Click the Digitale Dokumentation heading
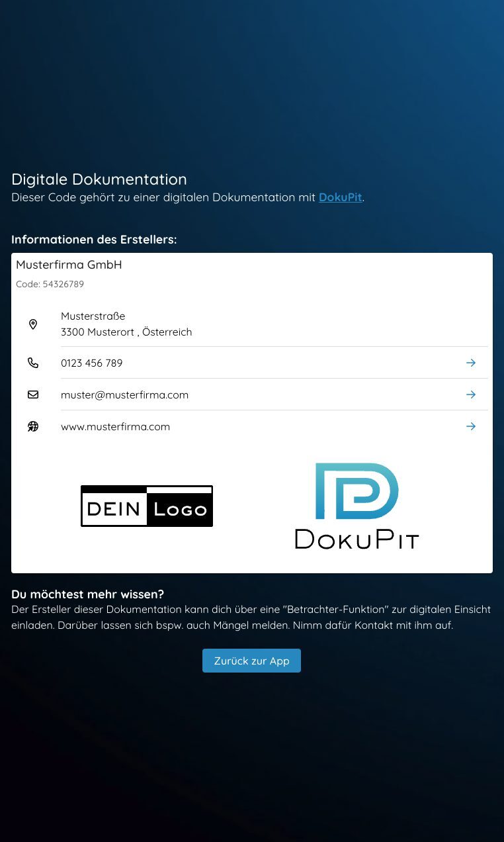Viewport: 504px width, 842px height. 99,179
